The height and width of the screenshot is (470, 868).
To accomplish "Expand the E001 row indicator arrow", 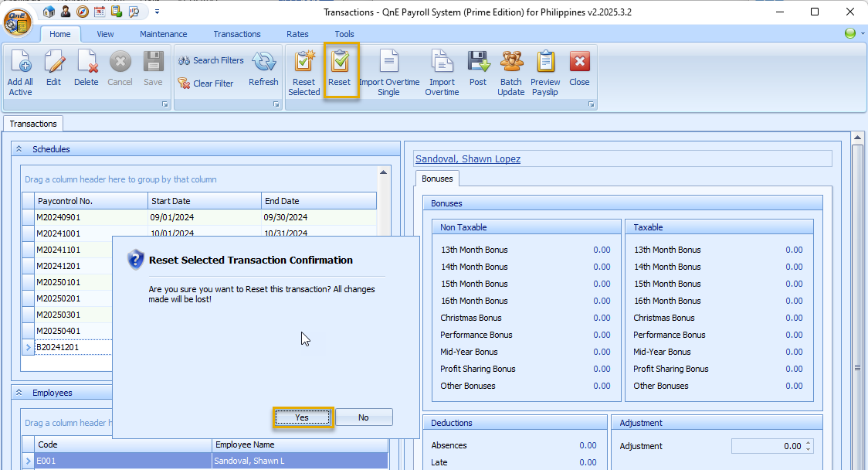I will point(29,461).
